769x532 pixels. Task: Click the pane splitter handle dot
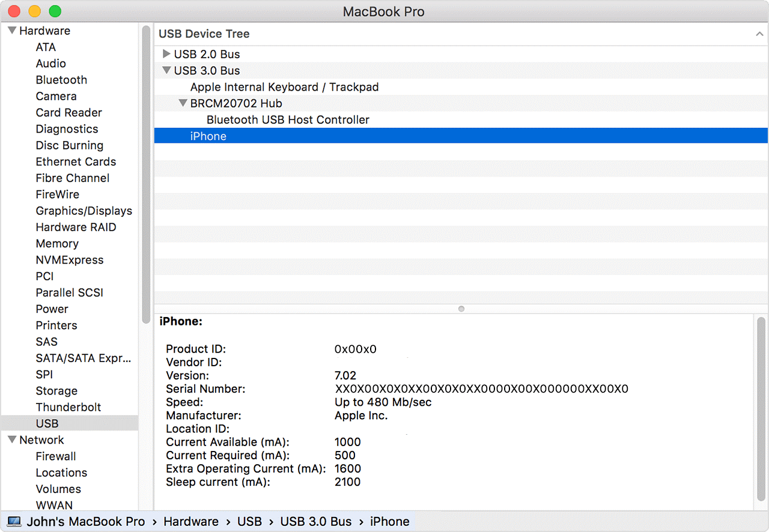(x=461, y=309)
